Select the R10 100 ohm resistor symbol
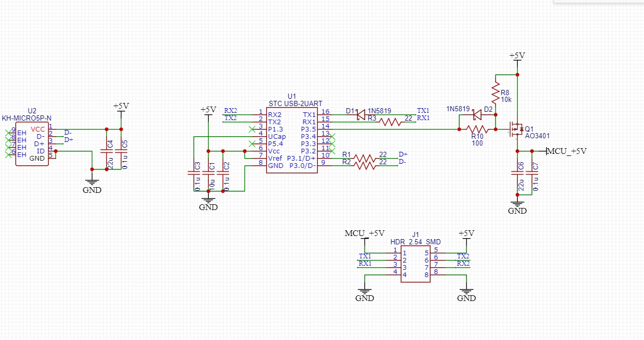 (478, 129)
